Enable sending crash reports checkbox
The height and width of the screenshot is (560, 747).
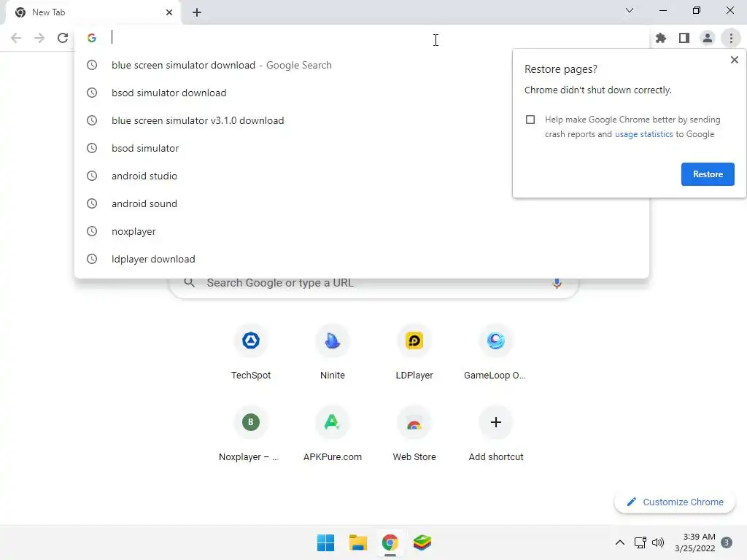point(530,120)
